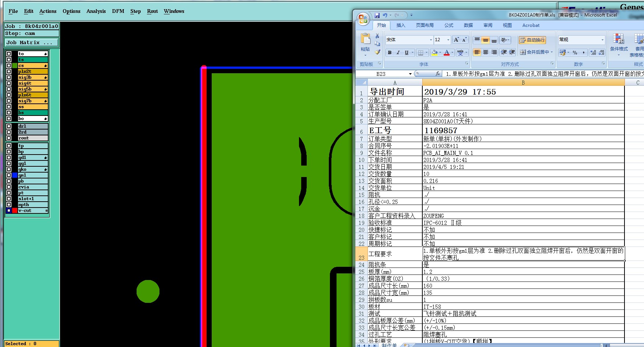Apply the red font color
This screenshot has height=347, width=644.
point(447,53)
